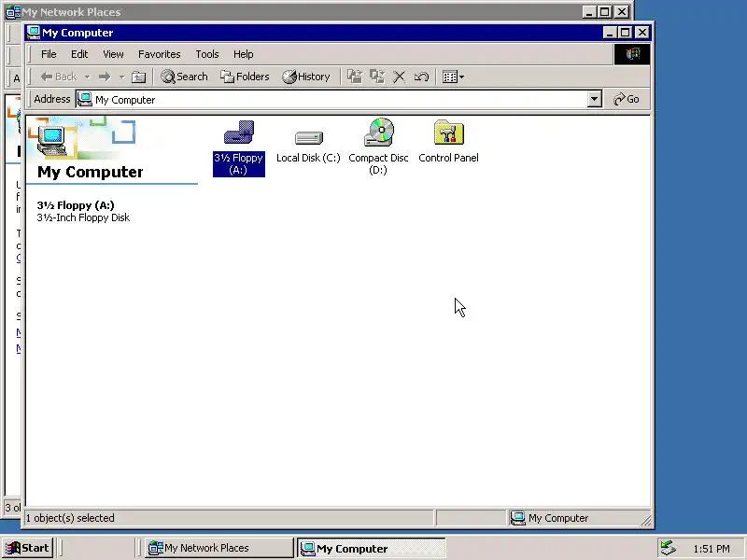Screen dimensions: 747x560
Task: Open the Favorites menu
Action: click(159, 54)
